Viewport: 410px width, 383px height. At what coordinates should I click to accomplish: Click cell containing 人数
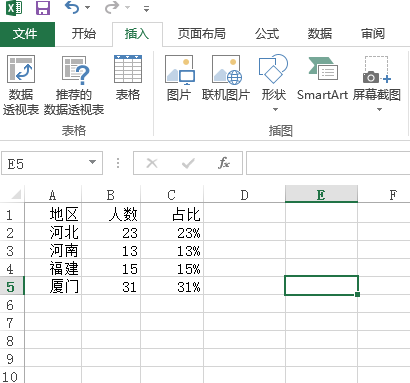[111, 214]
